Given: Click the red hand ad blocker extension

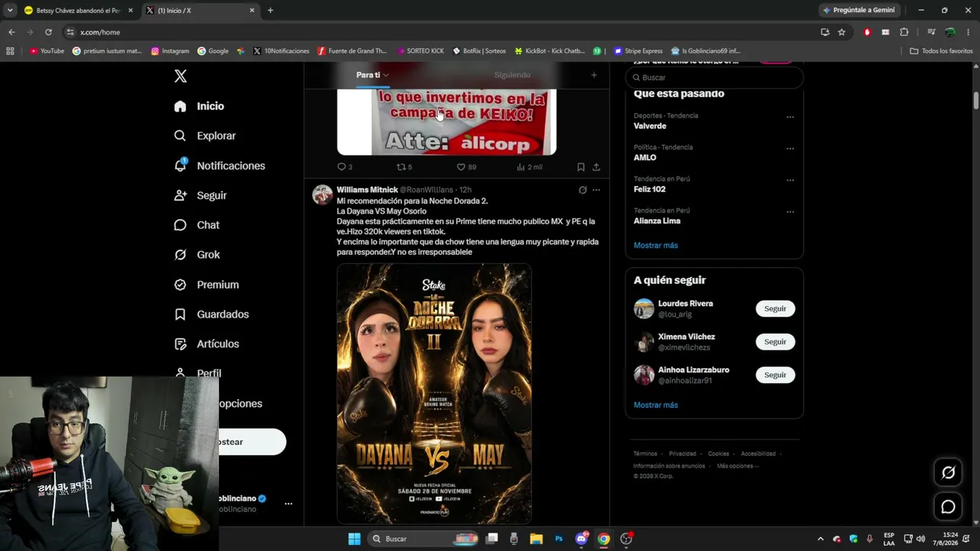Looking at the screenshot, I should point(867,32).
